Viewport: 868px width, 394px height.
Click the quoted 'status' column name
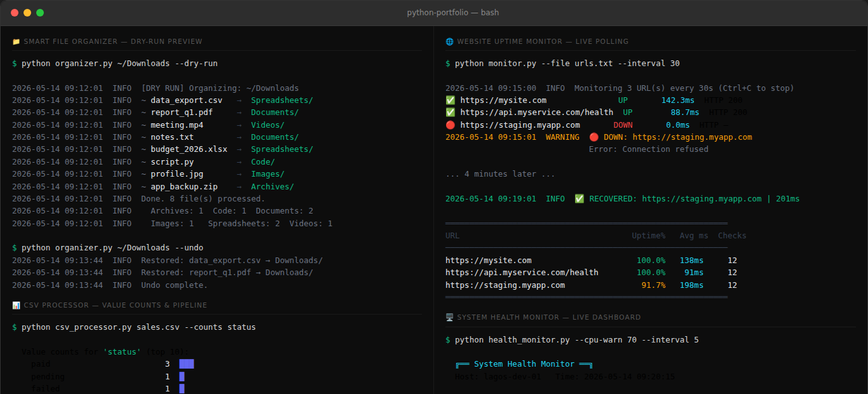click(122, 352)
